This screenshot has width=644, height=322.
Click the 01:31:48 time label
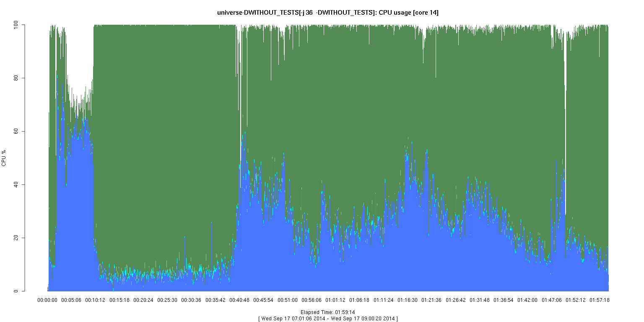tap(480, 300)
